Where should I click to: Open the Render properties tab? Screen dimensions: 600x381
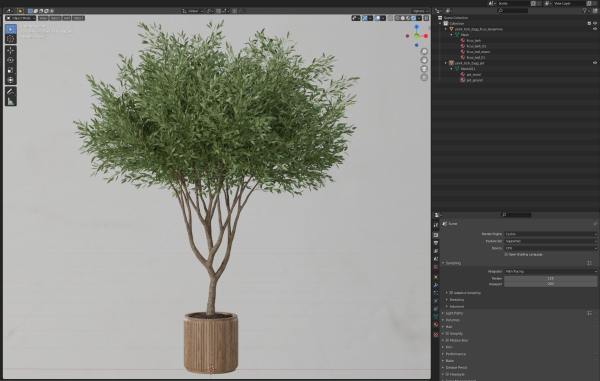point(436,235)
